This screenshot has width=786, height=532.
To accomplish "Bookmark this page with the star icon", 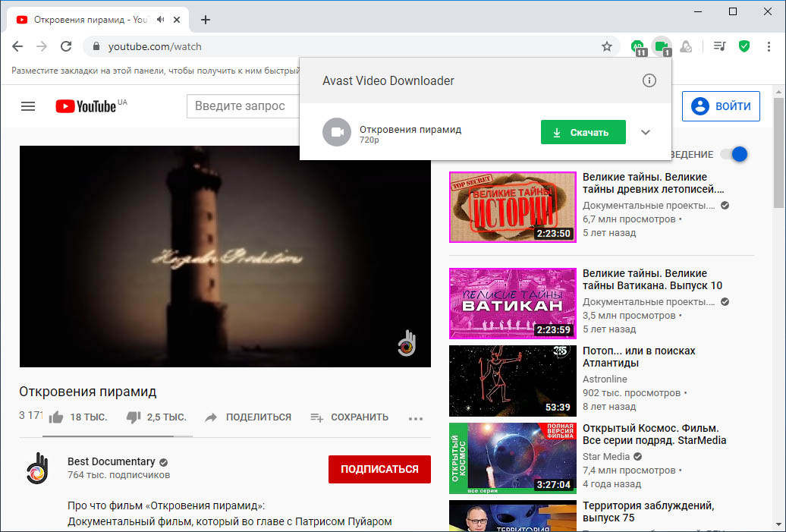I will (606, 46).
